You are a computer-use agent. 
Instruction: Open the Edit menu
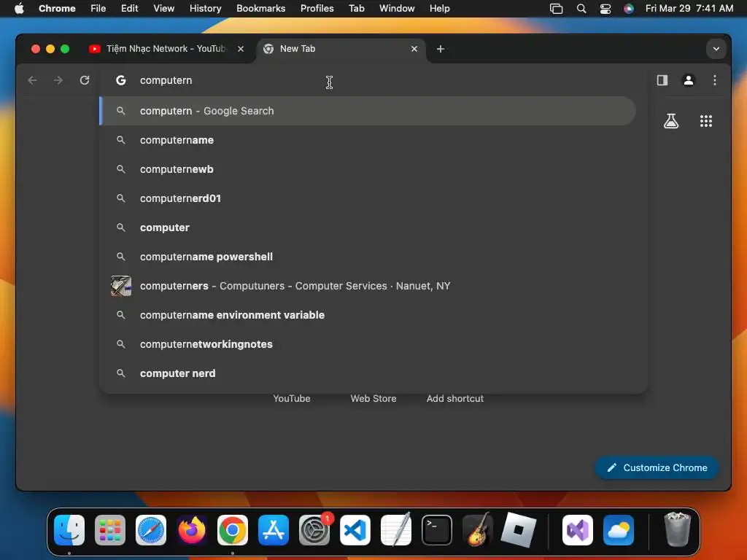[x=130, y=9]
